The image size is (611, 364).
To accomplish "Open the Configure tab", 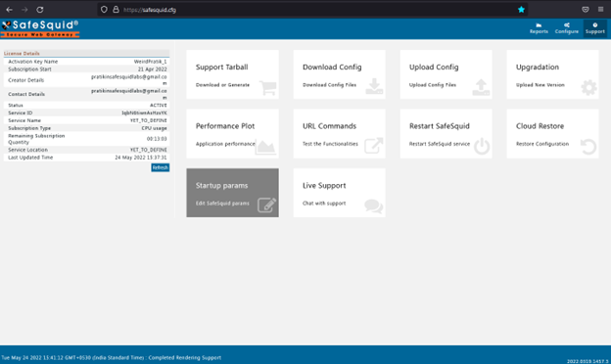I will pos(567,28).
